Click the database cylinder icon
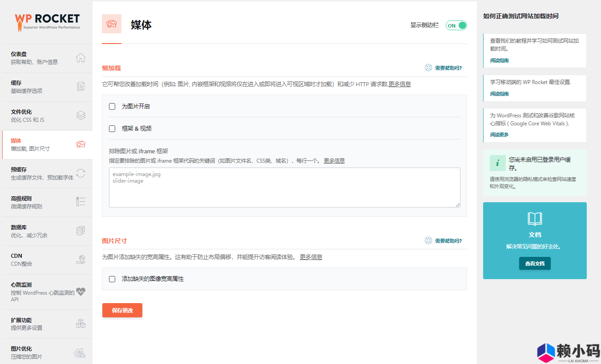 tap(81, 231)
